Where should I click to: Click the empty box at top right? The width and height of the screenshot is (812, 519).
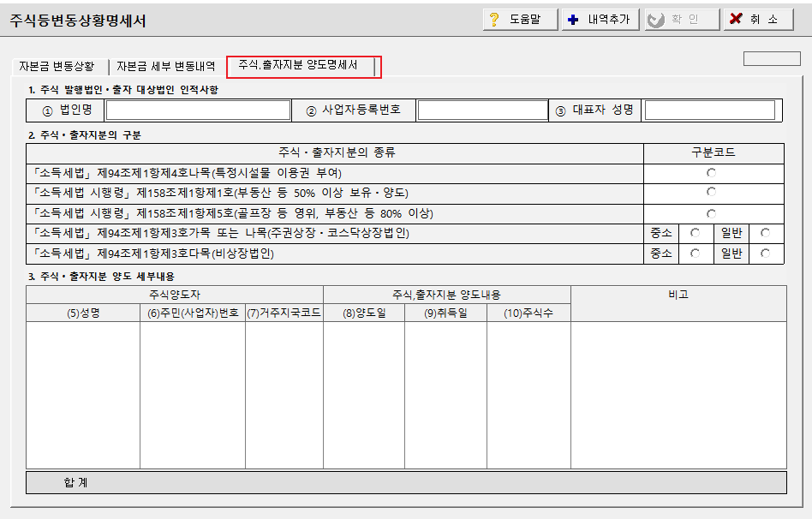coord(772,57)
